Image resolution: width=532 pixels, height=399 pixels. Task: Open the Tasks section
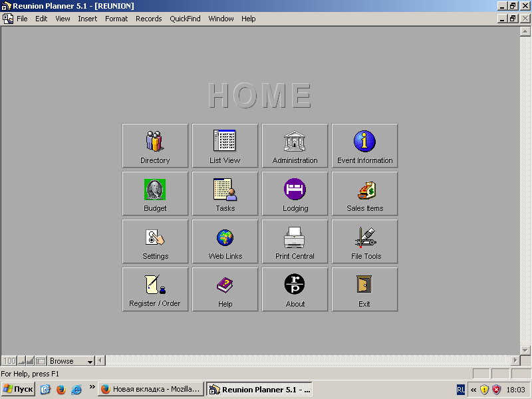[x=225, y=194]
